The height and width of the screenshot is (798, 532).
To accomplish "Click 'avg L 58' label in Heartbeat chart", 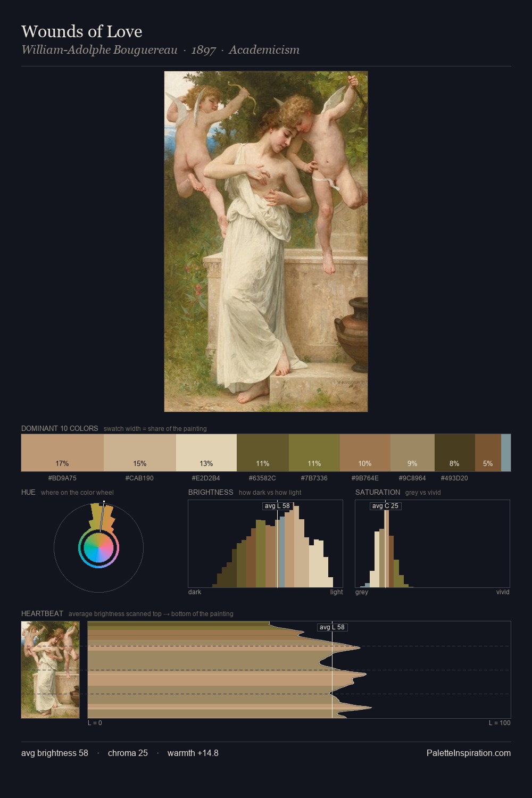I will click(332, 627).
